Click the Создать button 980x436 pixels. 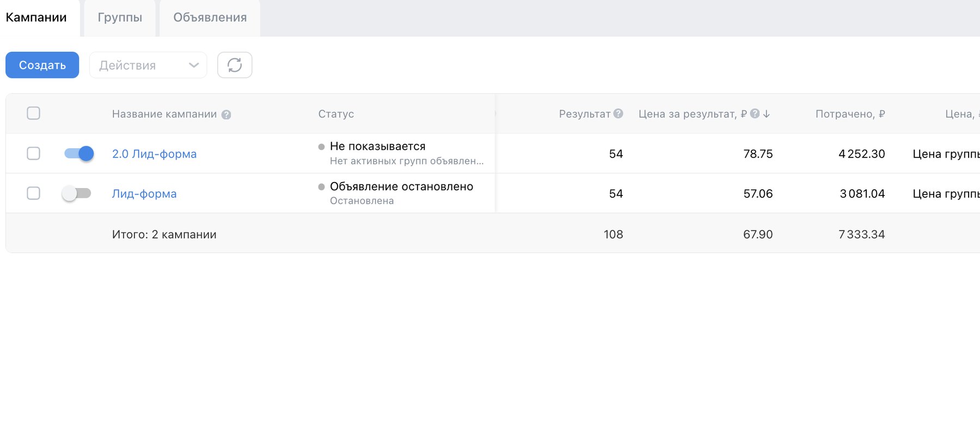tap(42, 65)
